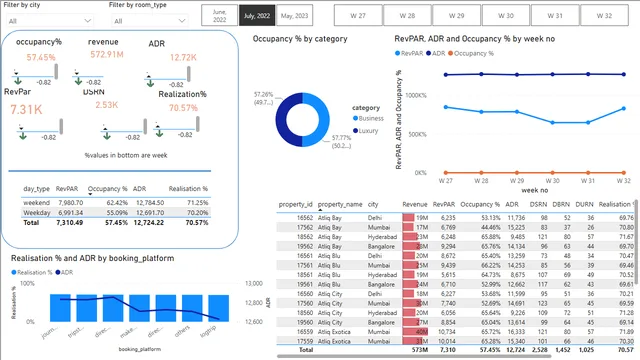
Task: Select property row 18561 Atliq Blu Hyderabad
Action: (x=455, y=275)
